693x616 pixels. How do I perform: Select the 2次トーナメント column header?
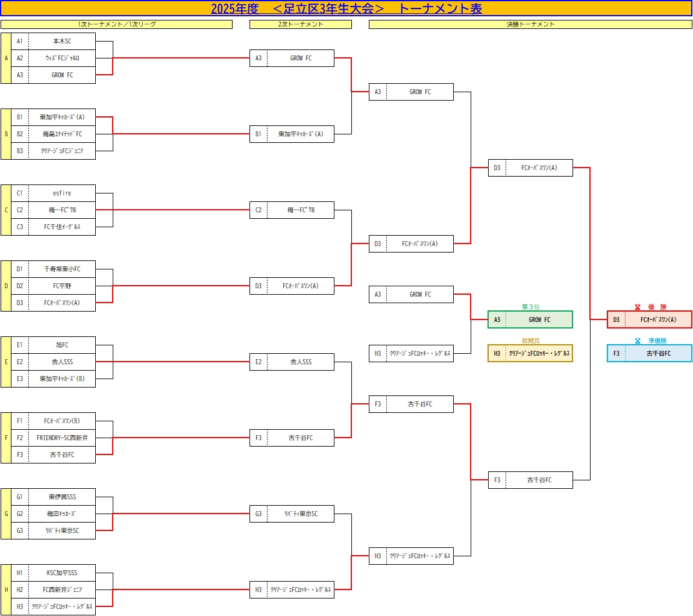click(x=300, y=25)
